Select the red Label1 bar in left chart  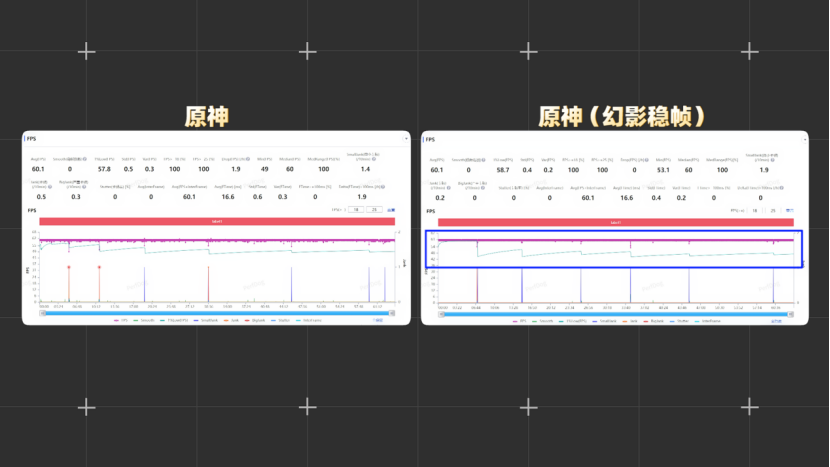tap(217, 221)
